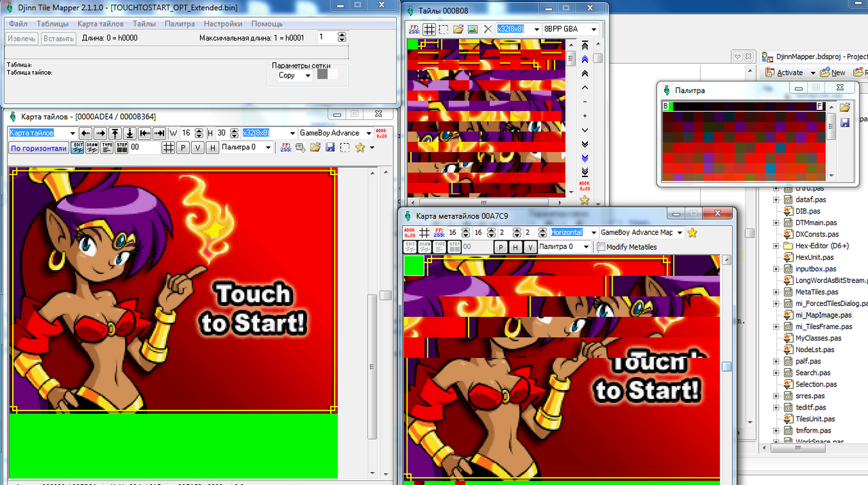The width and height of the screenshot is (868, 485).
Task: Toggle the P button in tile map toolbar
Action: [183, 148]
